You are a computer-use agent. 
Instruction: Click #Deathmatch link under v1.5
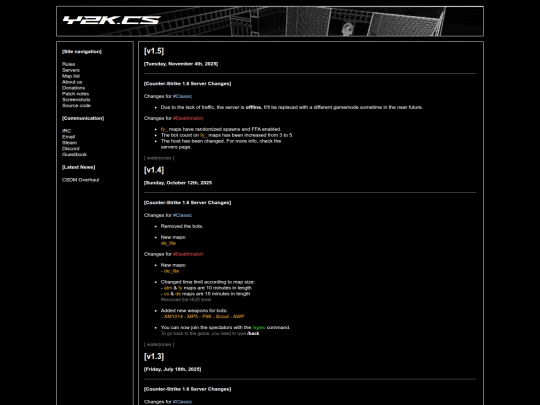click(188, 118)
